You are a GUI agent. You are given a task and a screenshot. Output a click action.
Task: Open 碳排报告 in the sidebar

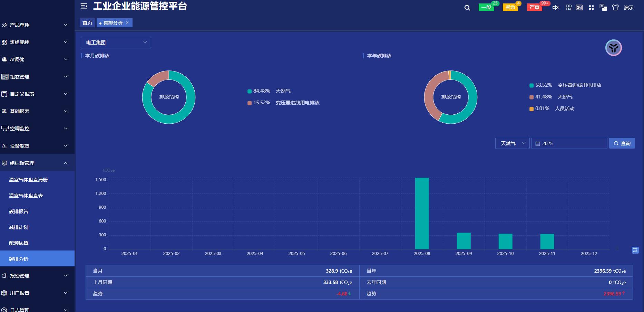point(19,211)
